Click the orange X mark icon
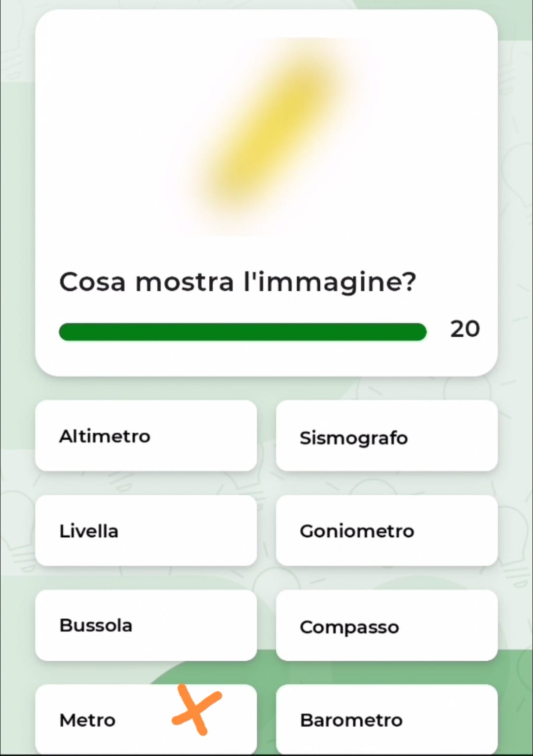 [197, 710]
